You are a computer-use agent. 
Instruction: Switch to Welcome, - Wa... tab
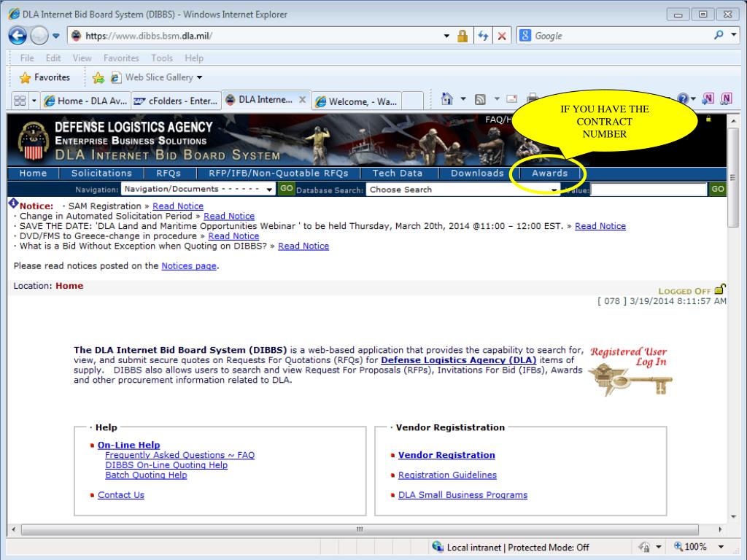(x=356, y=101)
